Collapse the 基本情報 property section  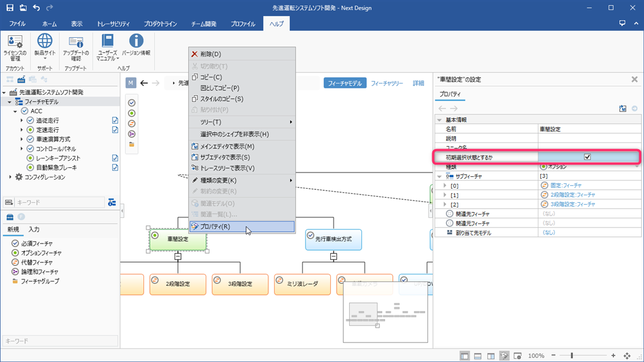[439, 120]
